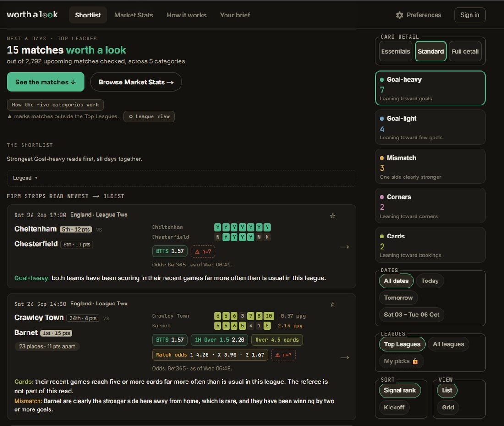Select Full detail card option
Viewport: 504px width, 426px height.
465,51
